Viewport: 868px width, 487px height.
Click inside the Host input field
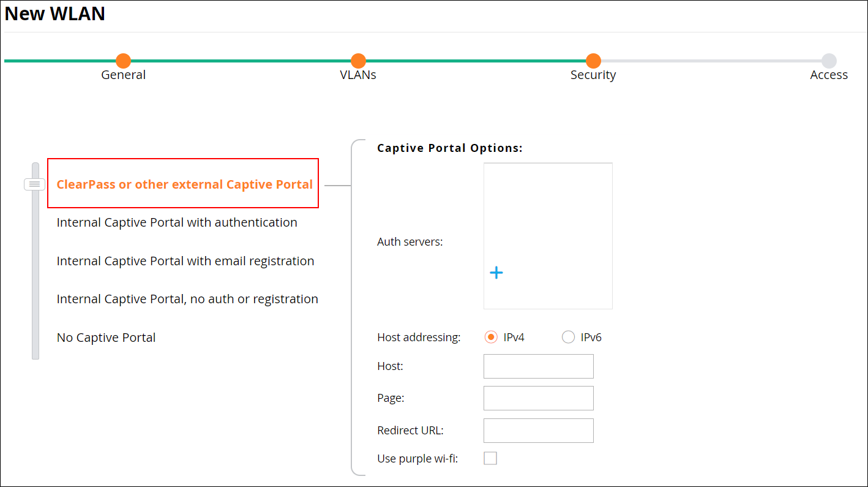point(538,366)
